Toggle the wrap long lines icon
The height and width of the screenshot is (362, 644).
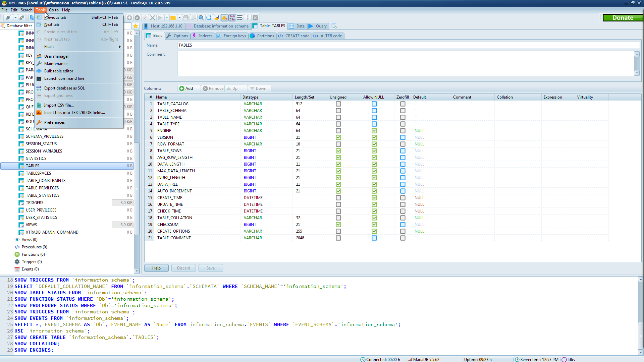pos(240,18)
